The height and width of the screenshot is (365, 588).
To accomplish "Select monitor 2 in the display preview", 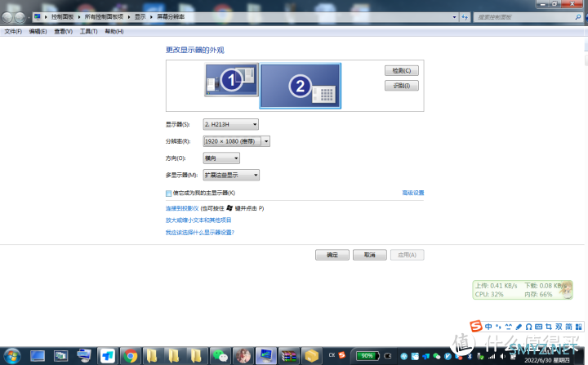I will tap(300, 86).
